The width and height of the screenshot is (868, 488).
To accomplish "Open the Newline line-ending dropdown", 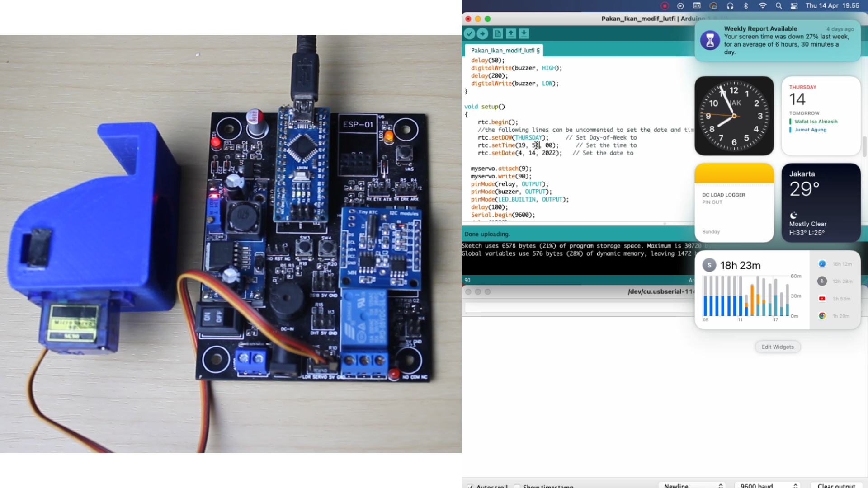I will pyautogui.click(x=692, y=486).
